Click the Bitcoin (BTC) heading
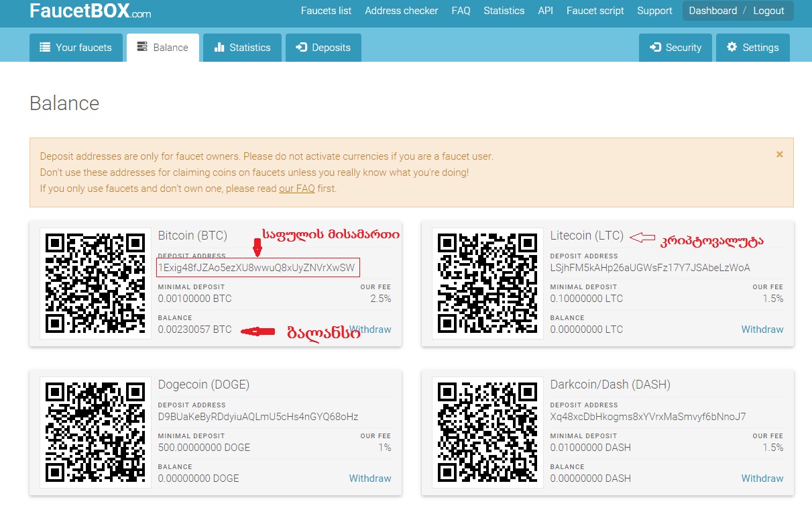 [192, 236]
